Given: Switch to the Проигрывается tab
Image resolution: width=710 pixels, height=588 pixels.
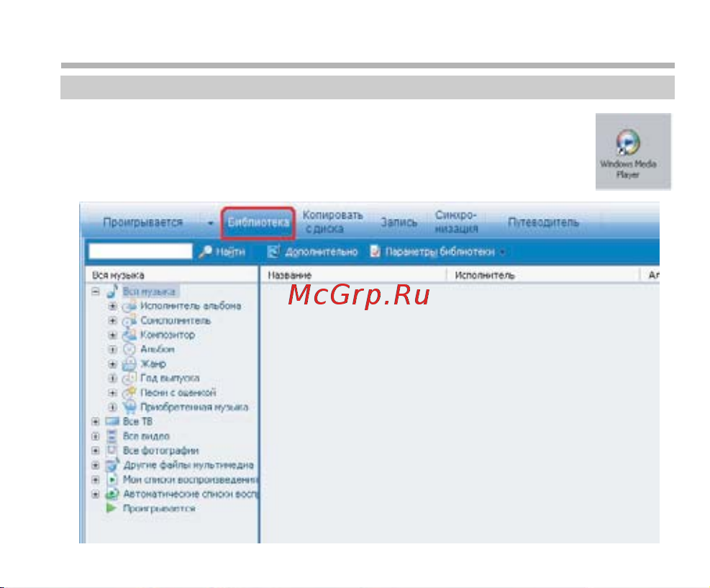Looking at the screenshot, I should (x=142, y=222).
